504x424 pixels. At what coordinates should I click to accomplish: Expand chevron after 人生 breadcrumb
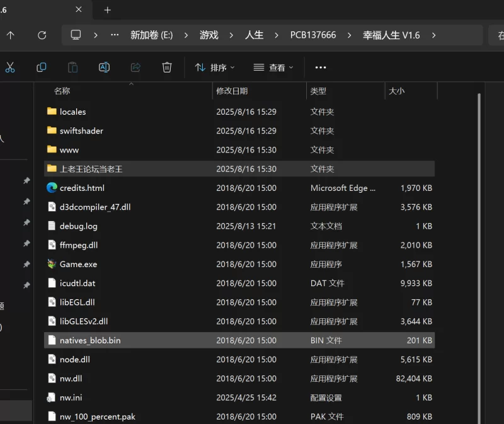pos(277,35)
